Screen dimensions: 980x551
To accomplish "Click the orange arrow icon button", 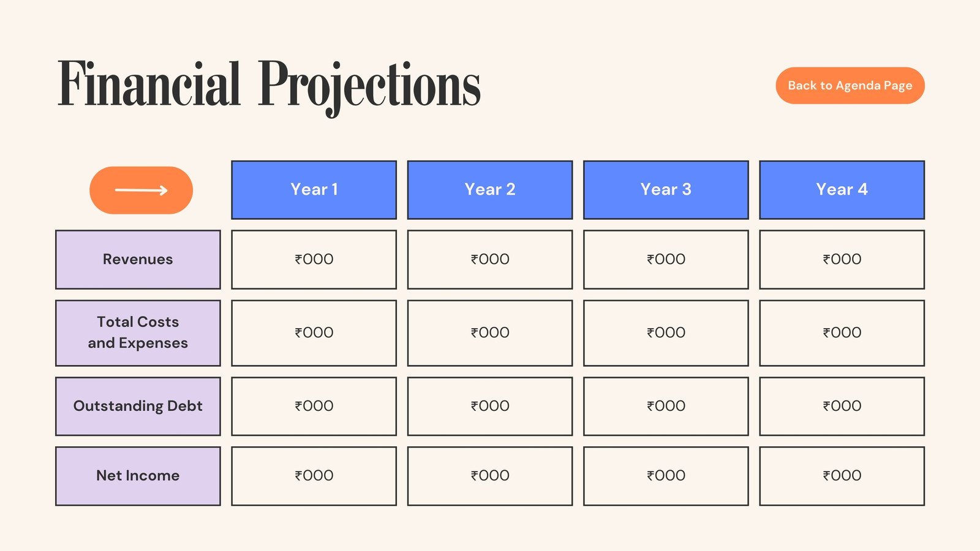I will tap(141, 190).
